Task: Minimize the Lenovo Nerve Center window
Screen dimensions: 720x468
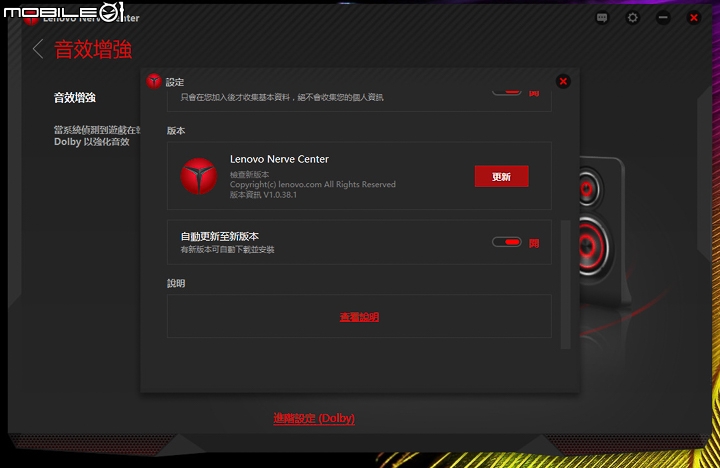Action: (x=663, y=18)
